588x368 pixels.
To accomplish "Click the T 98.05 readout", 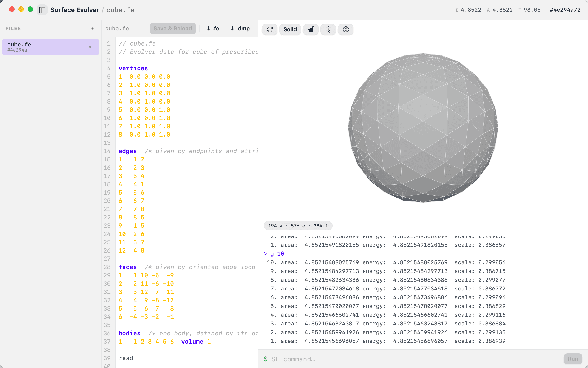I will pyautogui.click(x=529, y=10).
